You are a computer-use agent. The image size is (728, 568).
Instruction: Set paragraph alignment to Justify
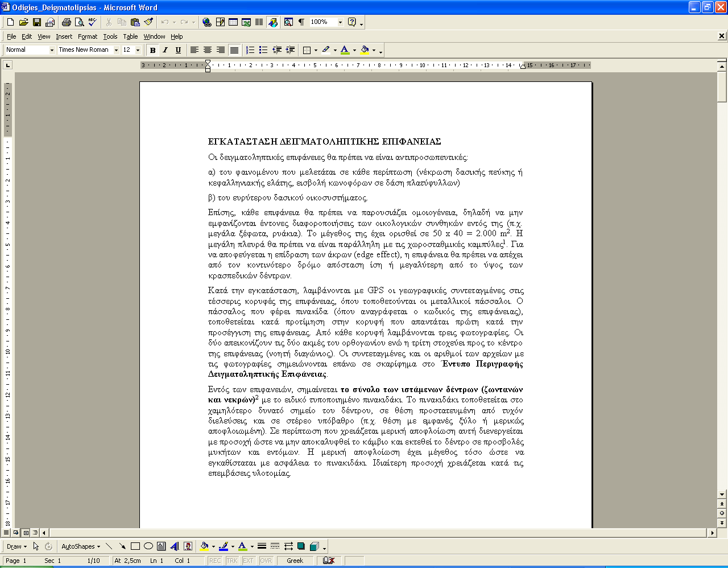(234, 50)
